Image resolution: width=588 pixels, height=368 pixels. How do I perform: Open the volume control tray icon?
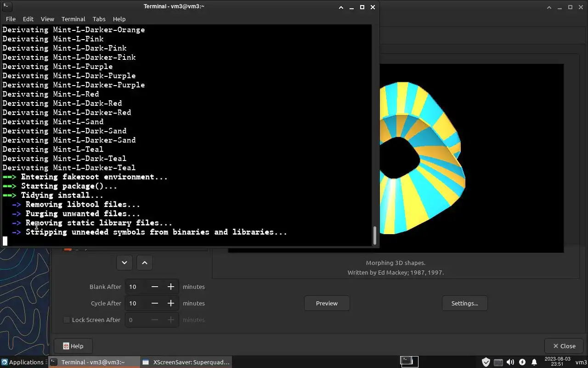(510, 362)
